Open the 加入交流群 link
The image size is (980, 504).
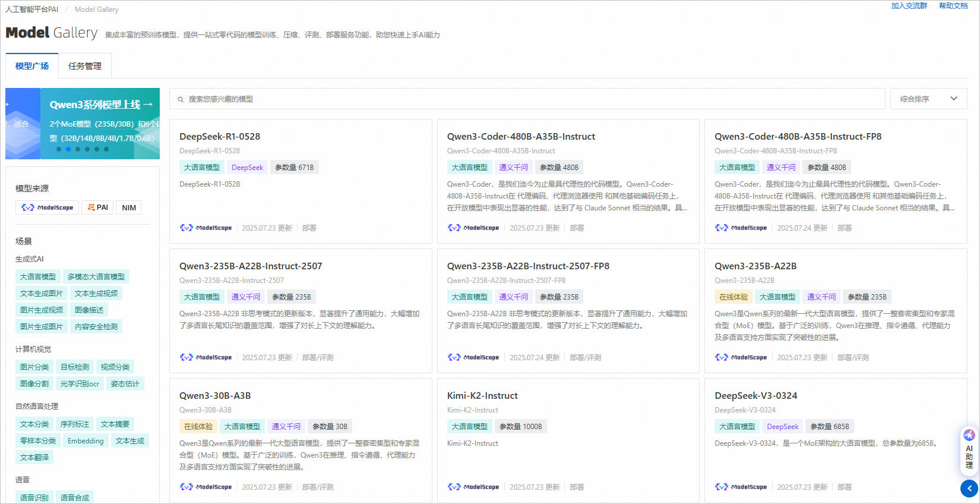pyautogui.click(x=909, y=6)
